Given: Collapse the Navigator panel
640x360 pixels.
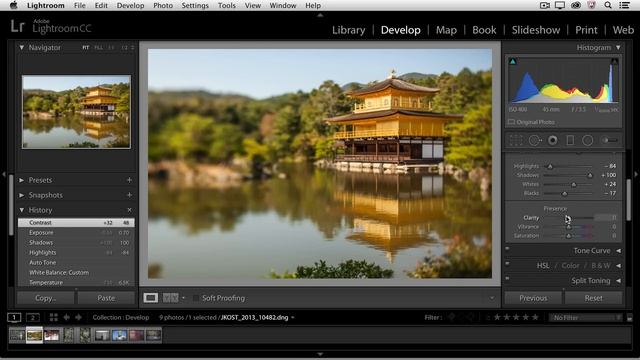Looking at the screenshot, I should 22,48.
